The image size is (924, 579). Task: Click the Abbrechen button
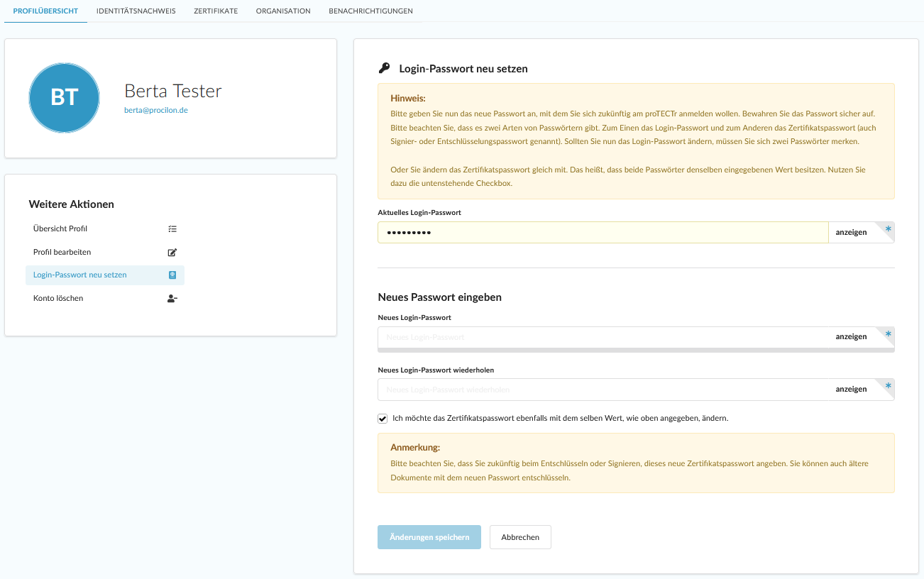[520, 538]
